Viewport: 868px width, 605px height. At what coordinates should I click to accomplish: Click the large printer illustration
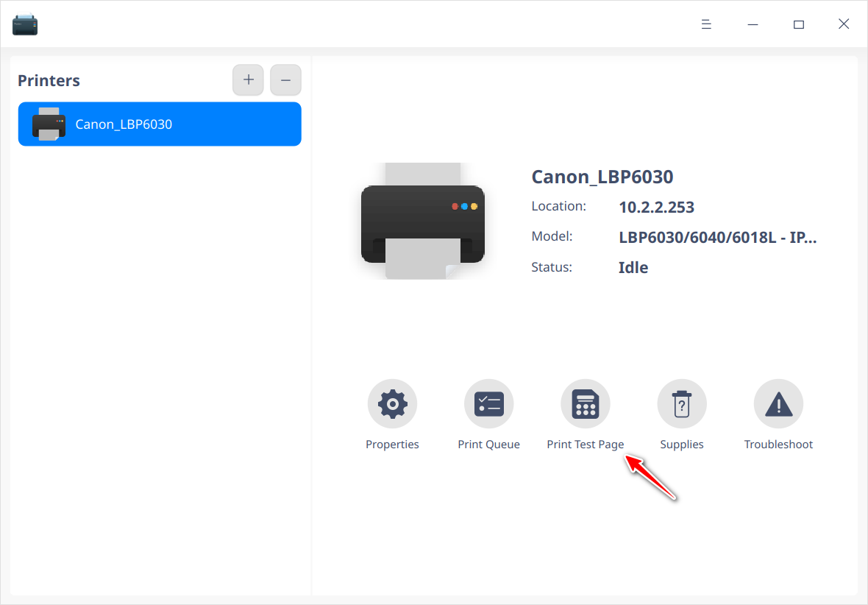tap(422, 221)
